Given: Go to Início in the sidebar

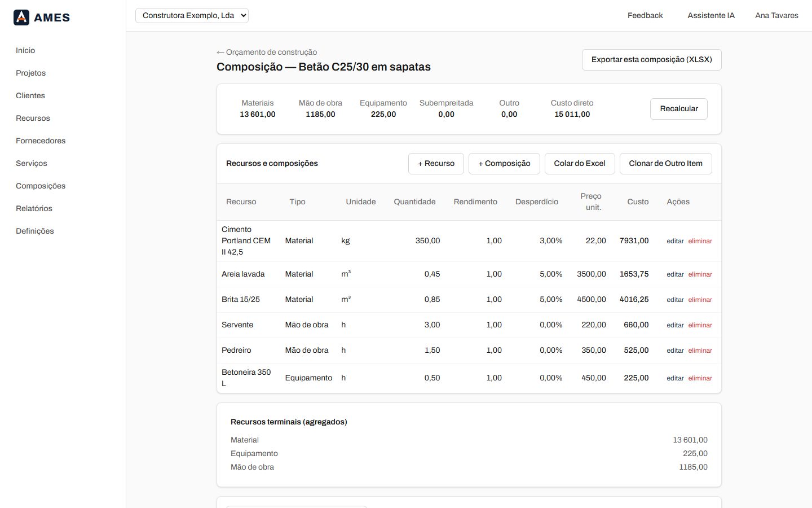Looking at the screenshot, I should coord(25,50).
